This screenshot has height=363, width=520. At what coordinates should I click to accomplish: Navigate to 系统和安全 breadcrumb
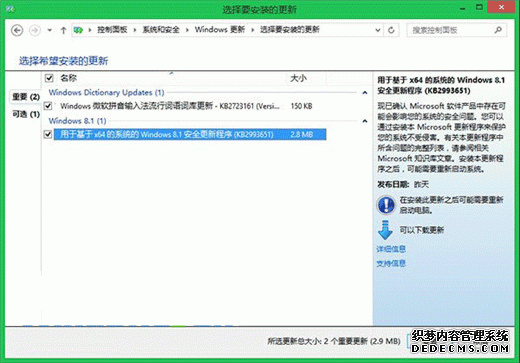click(161, 30)
